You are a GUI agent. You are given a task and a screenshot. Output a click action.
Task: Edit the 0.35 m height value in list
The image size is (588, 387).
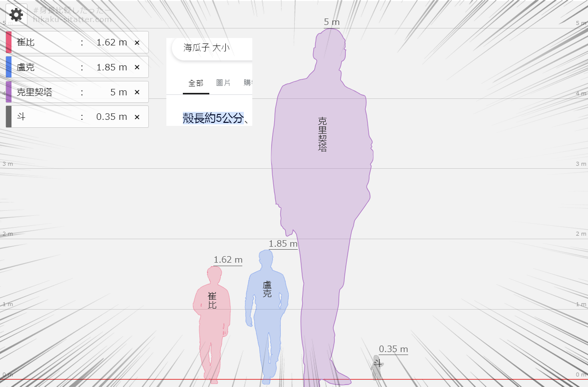point(112,117)
